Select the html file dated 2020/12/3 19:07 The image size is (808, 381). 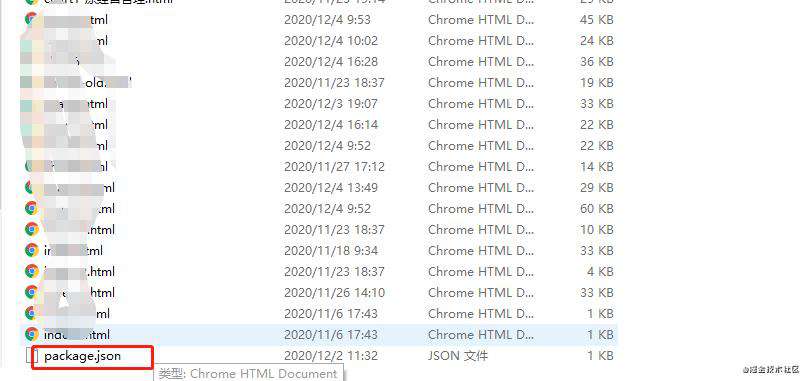319,104
